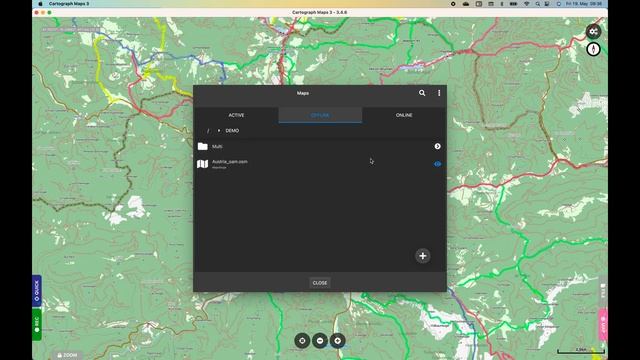Viewport: 640px width, 360px height.
Task: Center map on current location
Action: (302, 340)
